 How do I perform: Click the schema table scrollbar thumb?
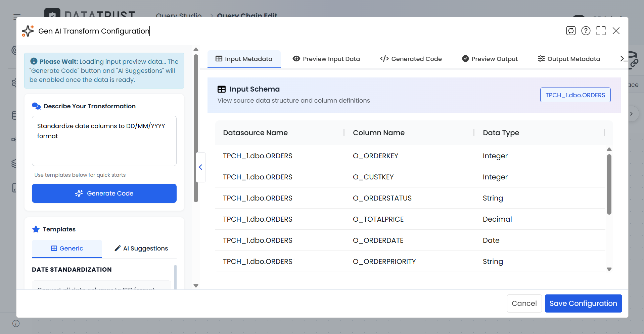click(x=609, y=184)
